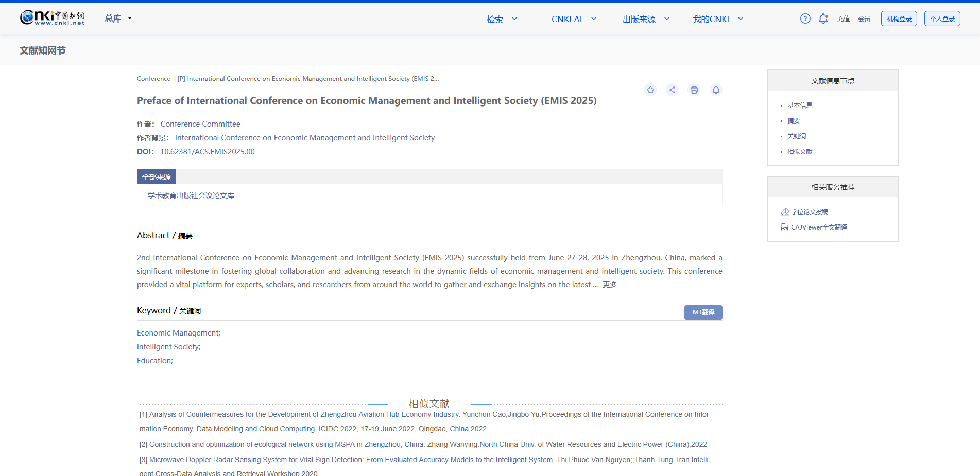
Task: Subscribe with the article alert bell icon
Action: [x=716, y=90]
